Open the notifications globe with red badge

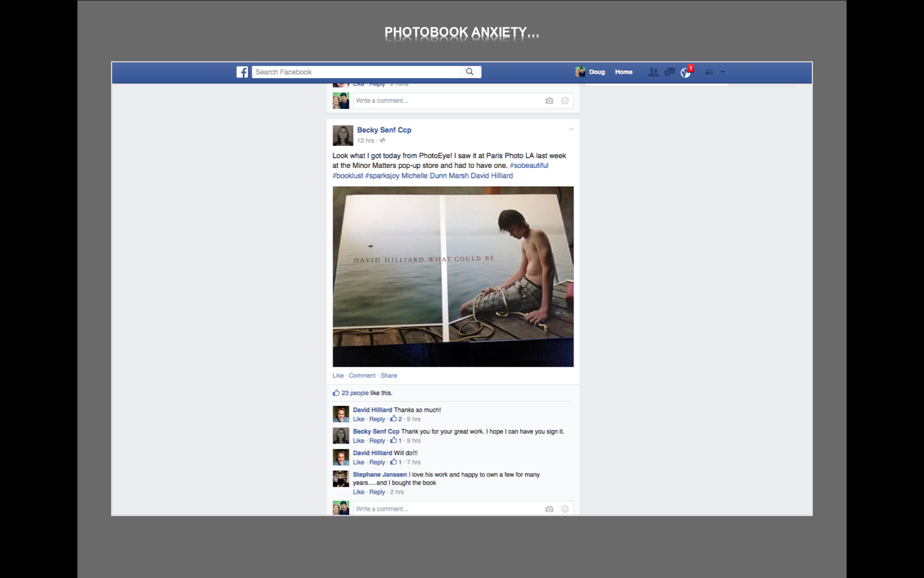point(686,72)
